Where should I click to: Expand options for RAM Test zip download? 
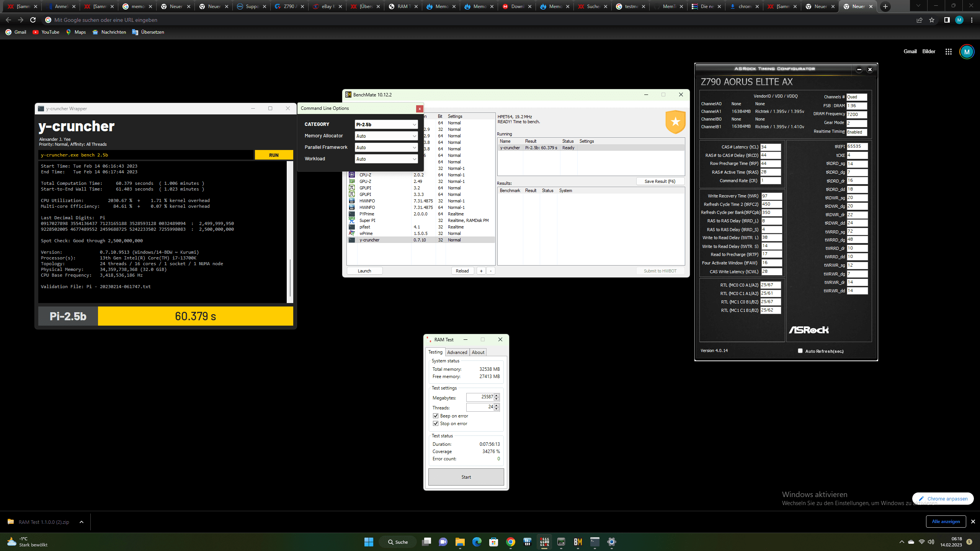[82, 522]
